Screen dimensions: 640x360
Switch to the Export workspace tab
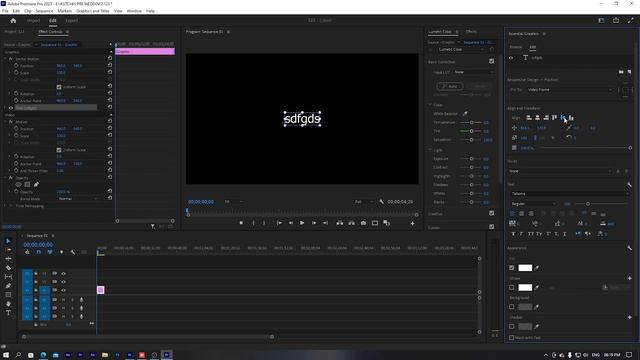coord(71,20)
